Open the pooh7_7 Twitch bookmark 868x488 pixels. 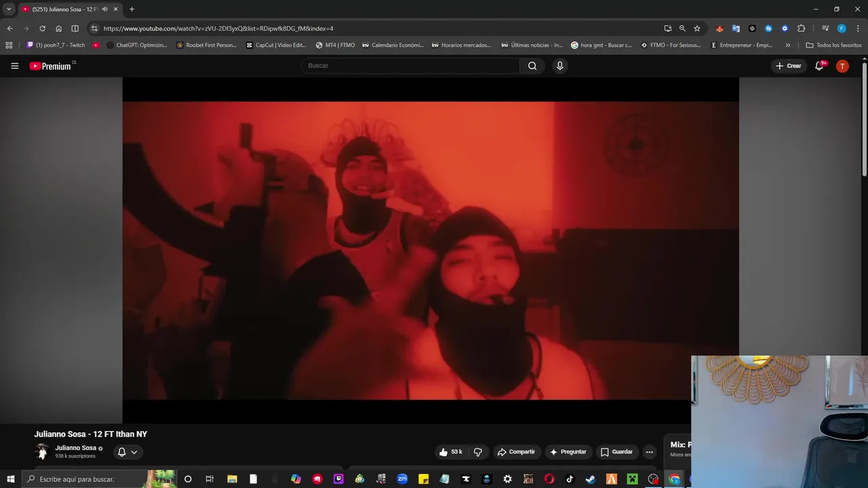point(56,45)
